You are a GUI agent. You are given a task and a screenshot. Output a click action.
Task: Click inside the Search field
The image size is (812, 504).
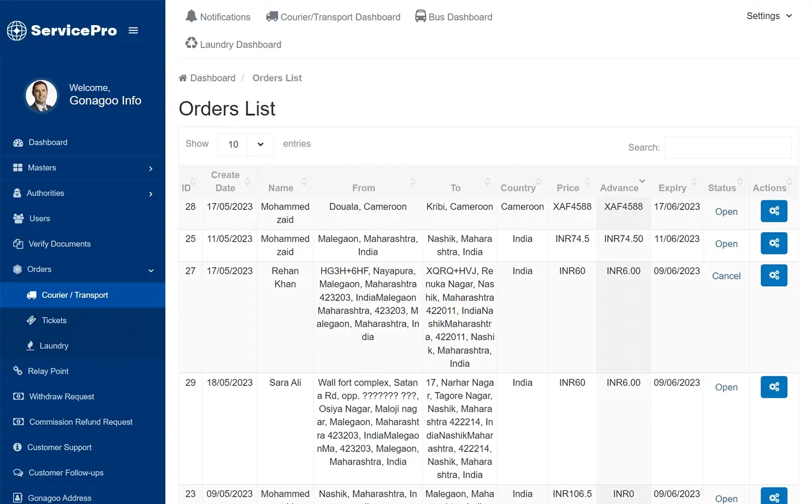(728, 147)
